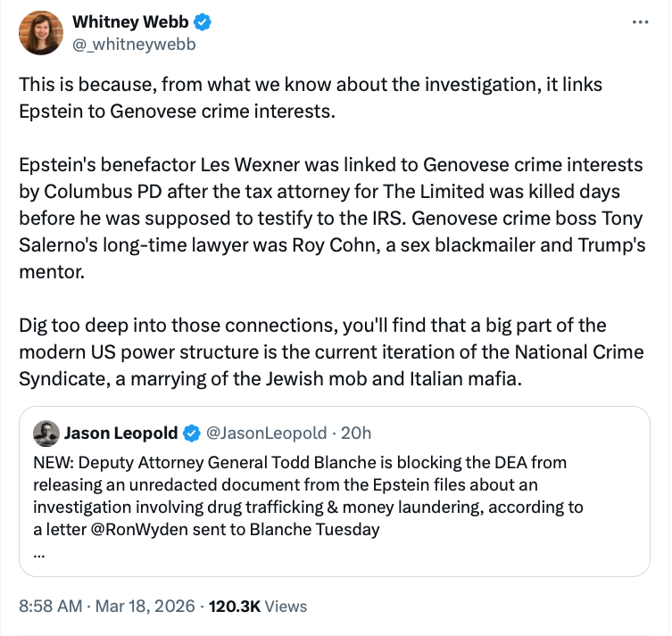Click the Roy Cohn sentence text
The image size is (672, 636).
(x=446, y=248)
